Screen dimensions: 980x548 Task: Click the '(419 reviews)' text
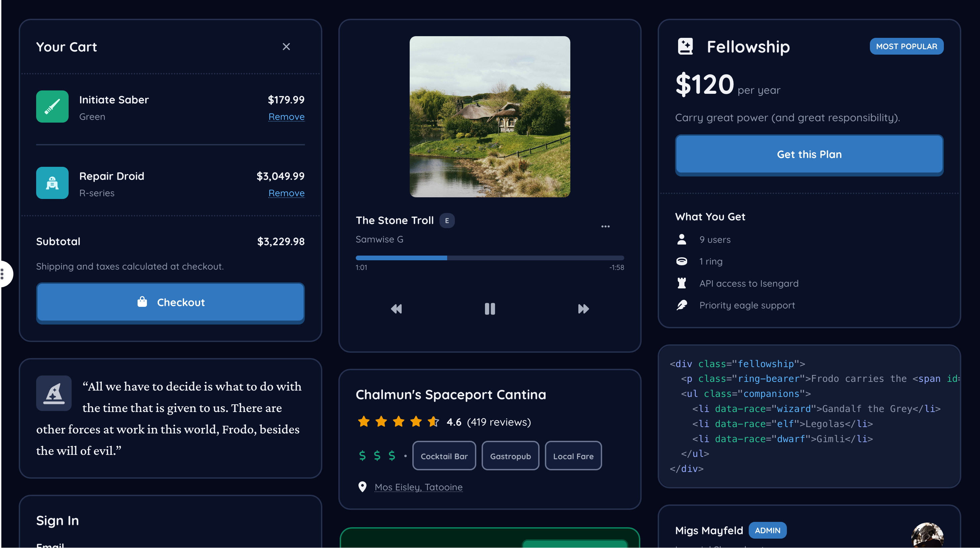click(x=499, y=422)
